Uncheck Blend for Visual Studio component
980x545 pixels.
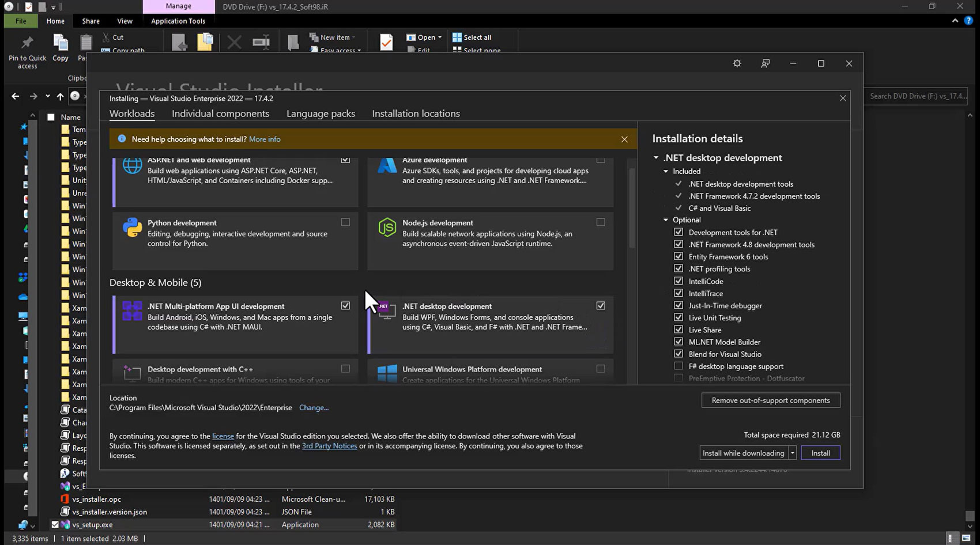[679, 354]
